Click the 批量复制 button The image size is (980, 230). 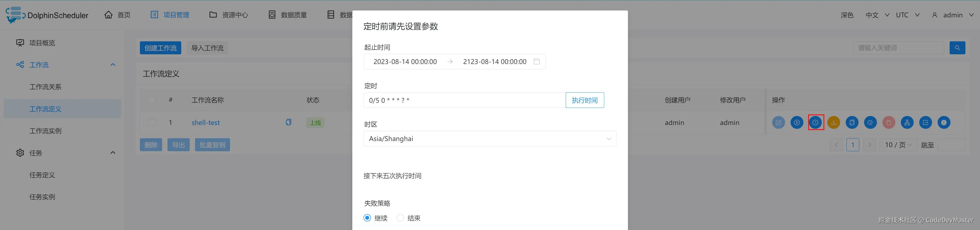pos(212,145)
